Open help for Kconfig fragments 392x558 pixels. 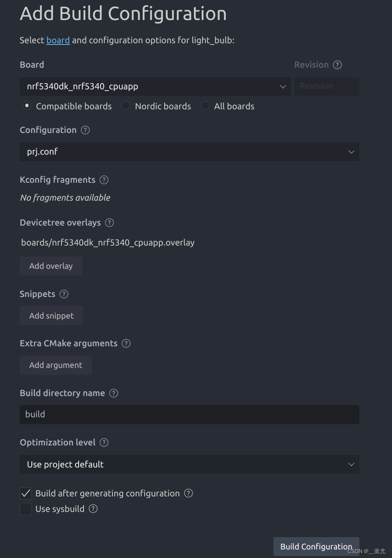coord(104,180)
